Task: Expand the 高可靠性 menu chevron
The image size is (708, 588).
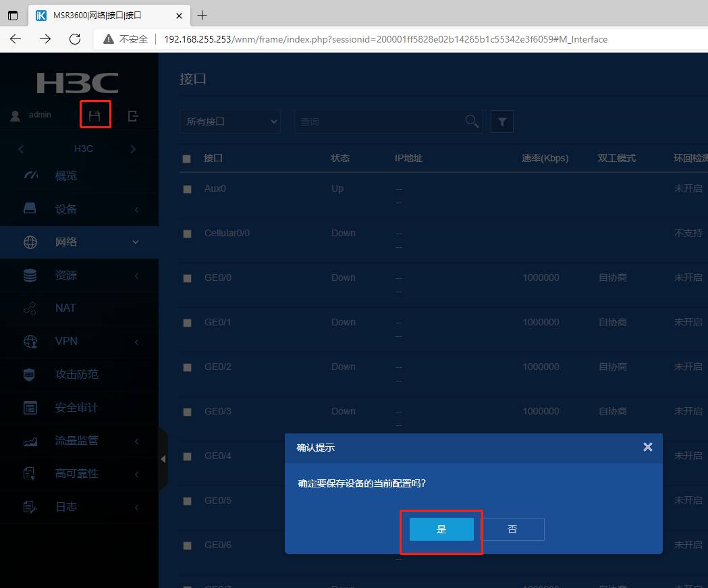Action: (x=136, y=474)
